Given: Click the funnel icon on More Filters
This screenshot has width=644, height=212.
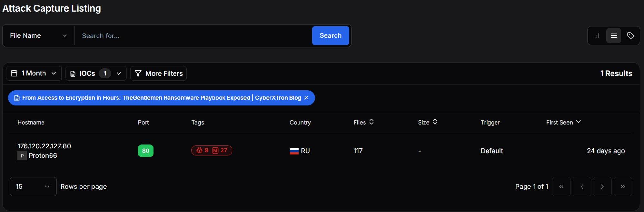Looking at the screenshot, I should point(138,73).
